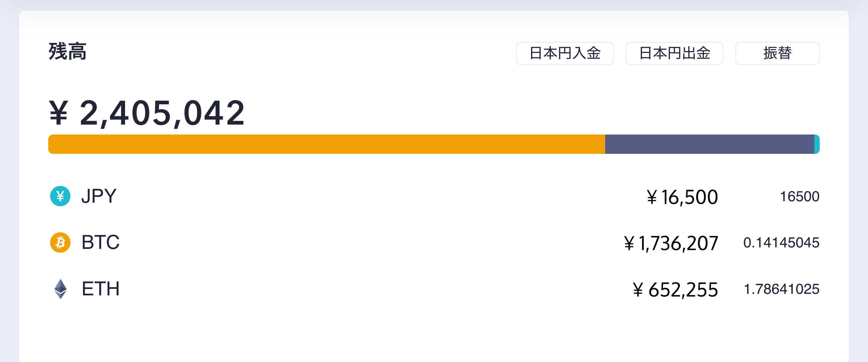
Task: Click the ¥16,500 JPY valuation
Action: 682,197
